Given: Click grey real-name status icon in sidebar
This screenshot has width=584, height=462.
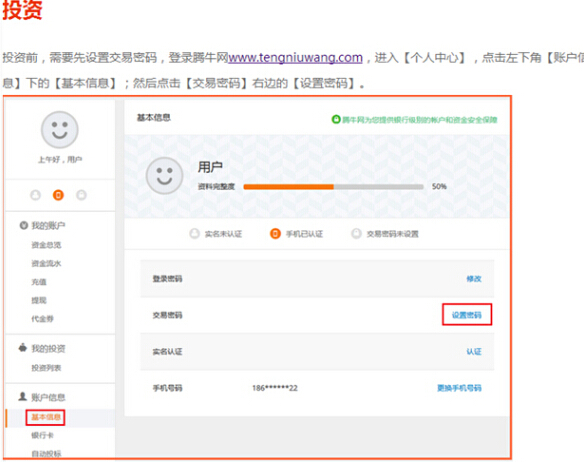Looking at the screenshot, I should click(35, 195).
